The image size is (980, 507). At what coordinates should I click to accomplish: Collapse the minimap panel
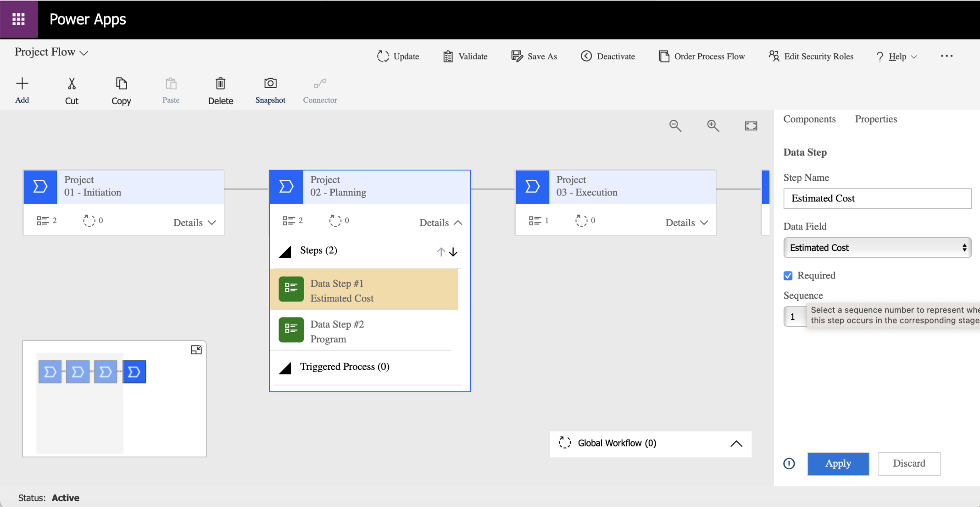click(x=196, y=350)
